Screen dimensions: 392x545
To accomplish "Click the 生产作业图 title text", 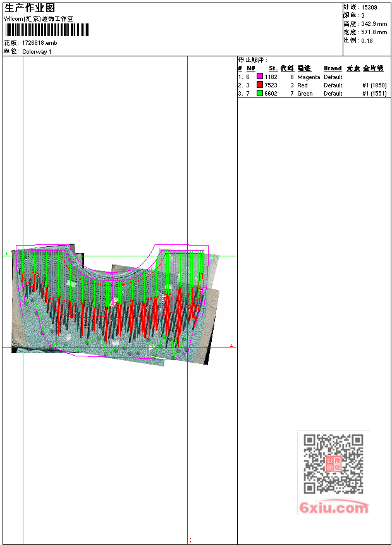I will pyautogui.click(x=30, y=8).
